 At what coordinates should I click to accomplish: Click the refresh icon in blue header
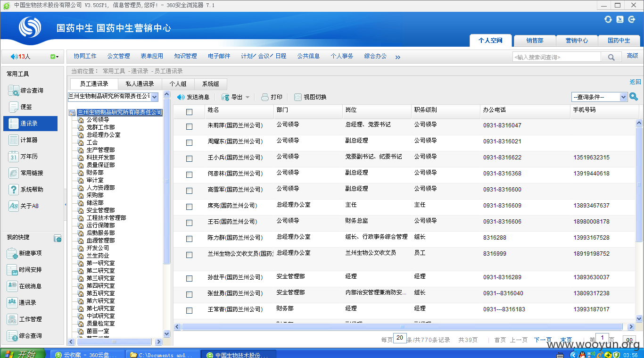pyautogui.click(x=608, y=19)
